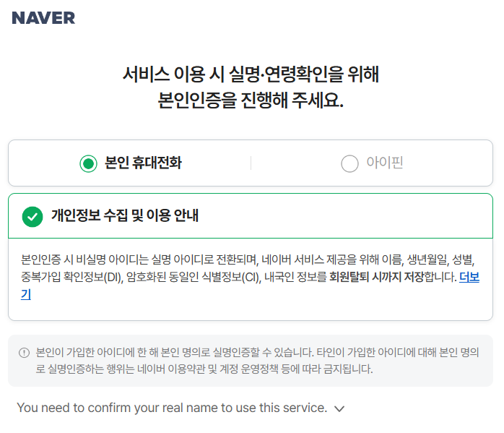Click the 중복가입 확인정보(DI) text

tap(69, 276)
